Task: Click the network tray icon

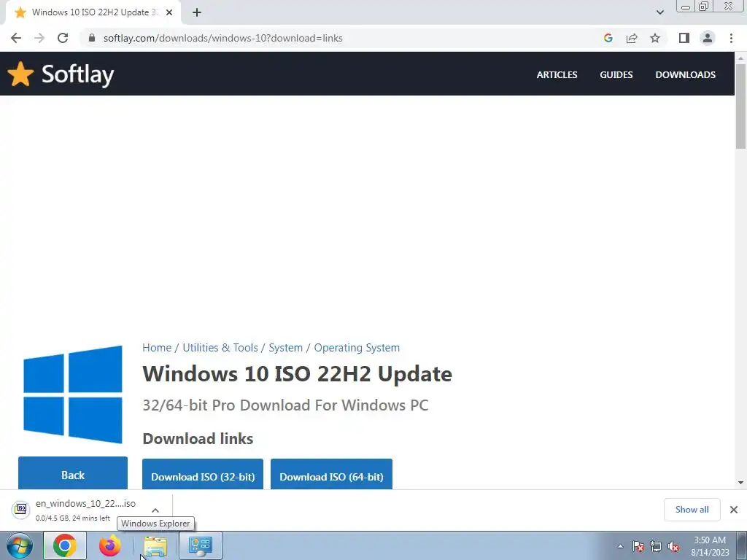Action: (x=656, y=546)
